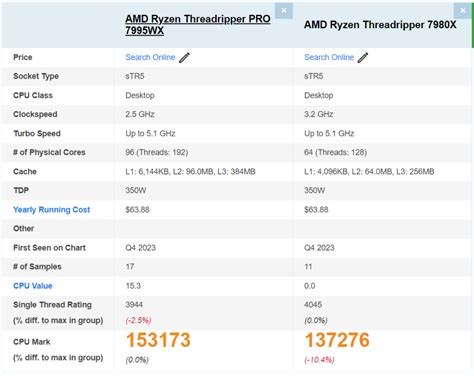The height and width of the screenshot is (376, 474).
Task: Edit the 7980X price with the pencil icon
Action: pyautogui.click(x=363, y=58)
